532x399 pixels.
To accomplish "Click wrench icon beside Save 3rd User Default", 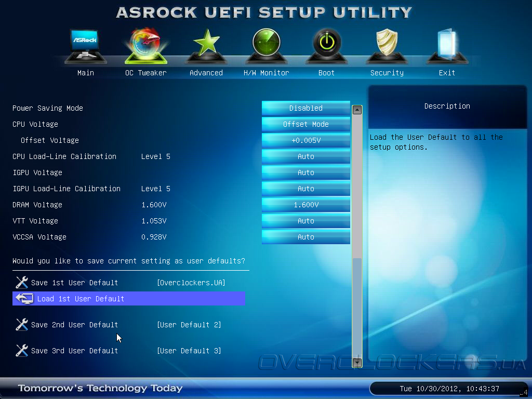I will tap(22, 351).
